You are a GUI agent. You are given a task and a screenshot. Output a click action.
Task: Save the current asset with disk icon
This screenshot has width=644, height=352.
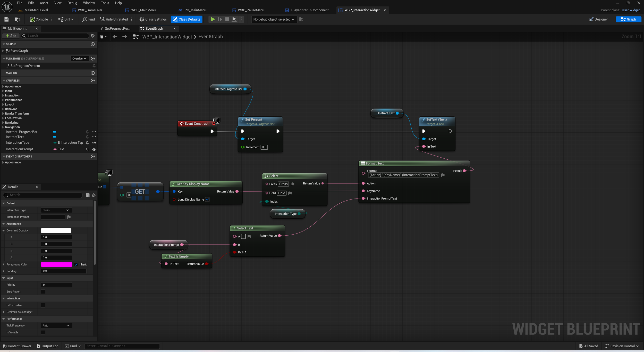pyautogui.click(x=6, y=19)
